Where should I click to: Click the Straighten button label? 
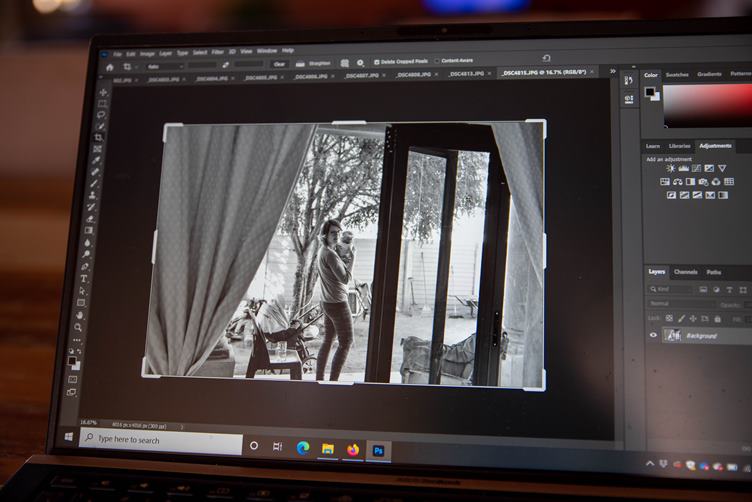tap(319, 63)
